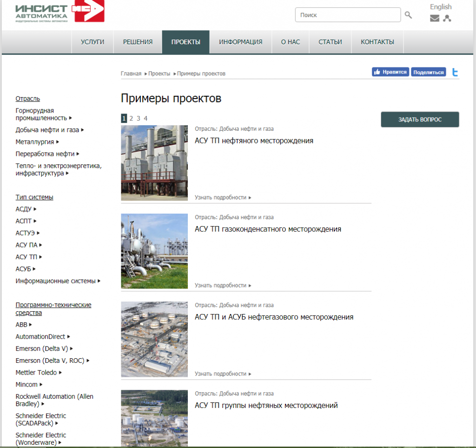Click in the Поиск search field
The width and height of the screenshot is (476, 448).
tap(347, 15)
